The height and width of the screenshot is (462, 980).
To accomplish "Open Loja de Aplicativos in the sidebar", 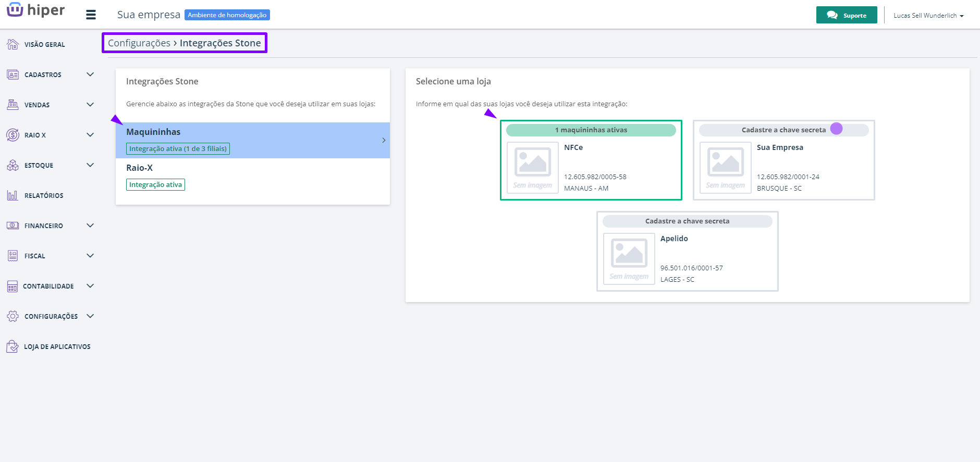I will point(57,346).
